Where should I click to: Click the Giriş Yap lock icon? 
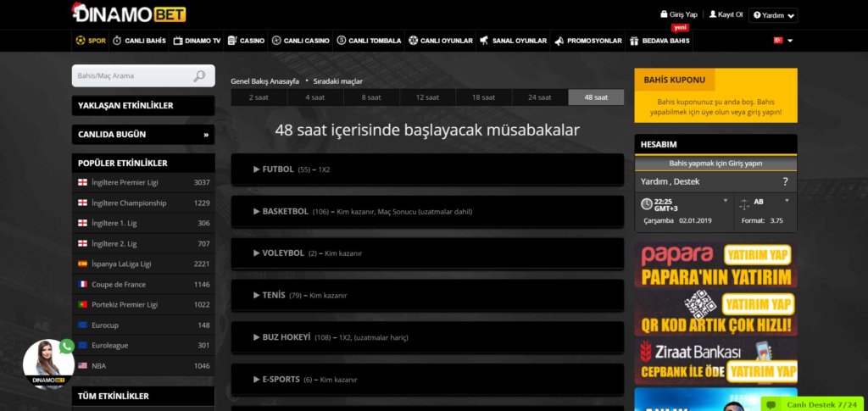(664, 14)
